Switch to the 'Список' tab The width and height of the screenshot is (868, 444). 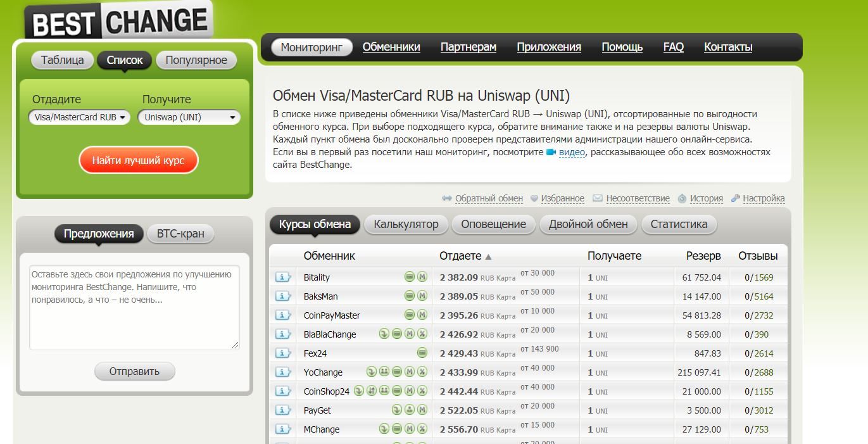click(125, 60)
